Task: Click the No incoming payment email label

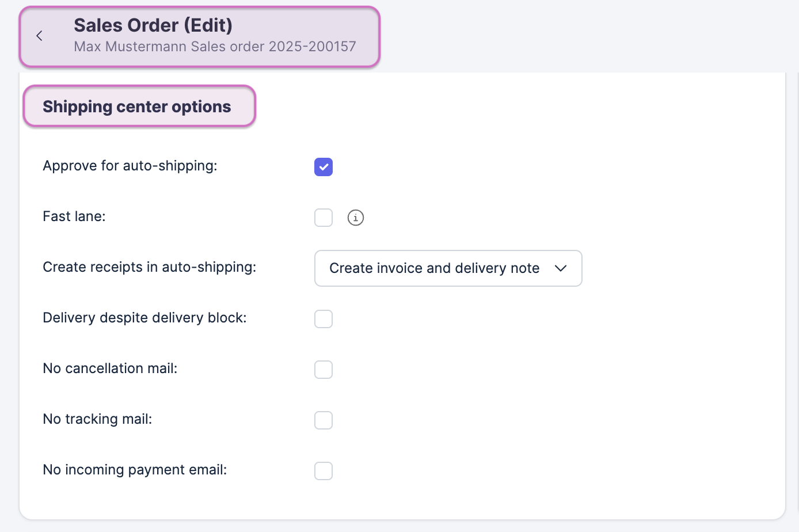Action: click(x=135, y=470)
